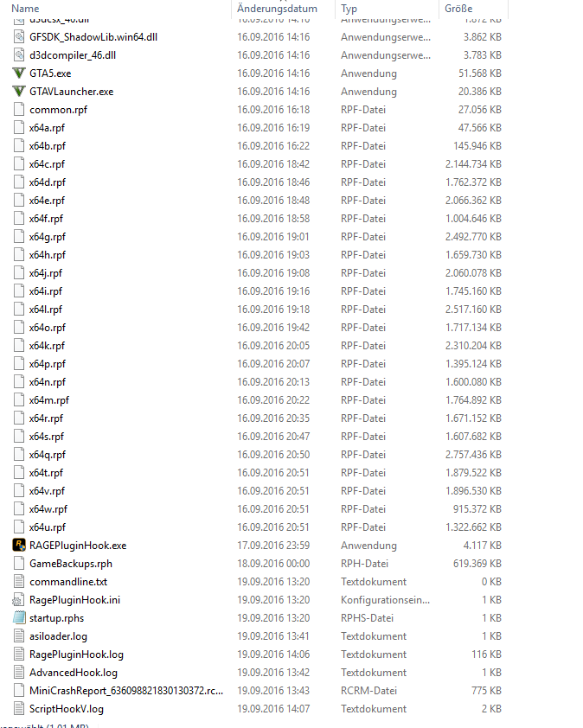Click the 0 KB size of commandline.txt

pos(491,581)
